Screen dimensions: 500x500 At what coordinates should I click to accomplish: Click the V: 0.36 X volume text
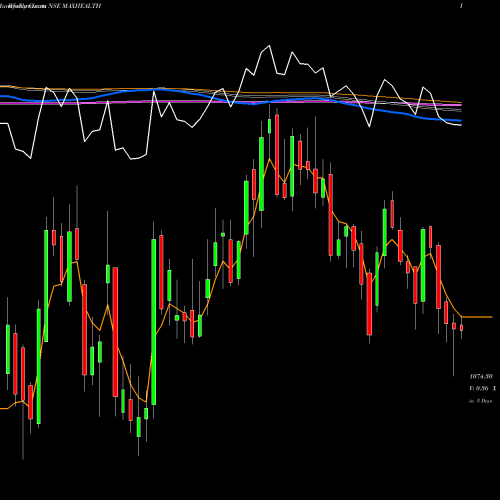[483, 388]
